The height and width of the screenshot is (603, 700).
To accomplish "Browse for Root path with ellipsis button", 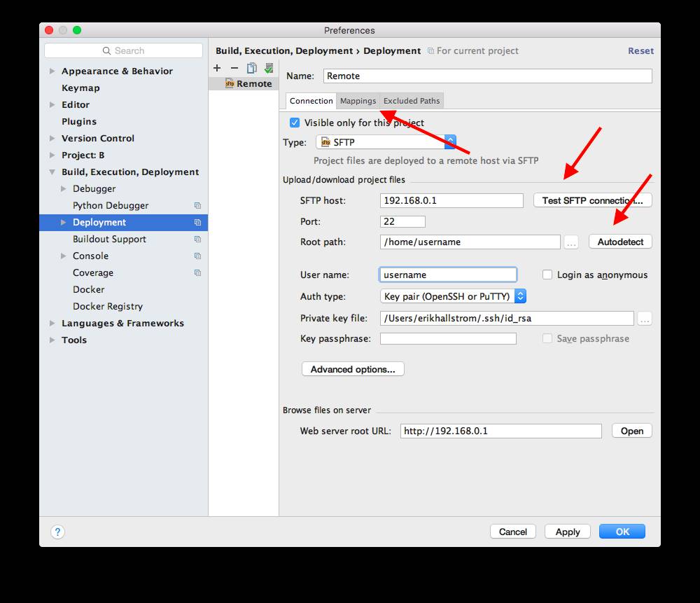I will coord(571,242).
